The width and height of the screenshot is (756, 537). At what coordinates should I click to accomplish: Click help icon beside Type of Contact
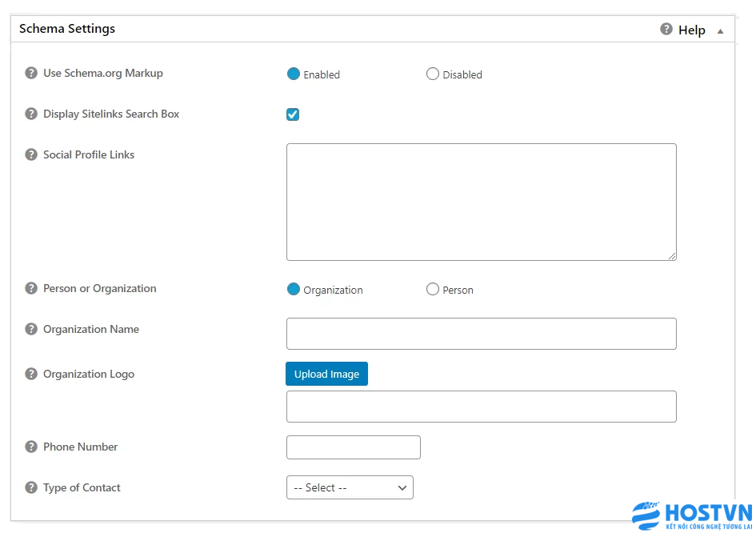pos(31,488)
